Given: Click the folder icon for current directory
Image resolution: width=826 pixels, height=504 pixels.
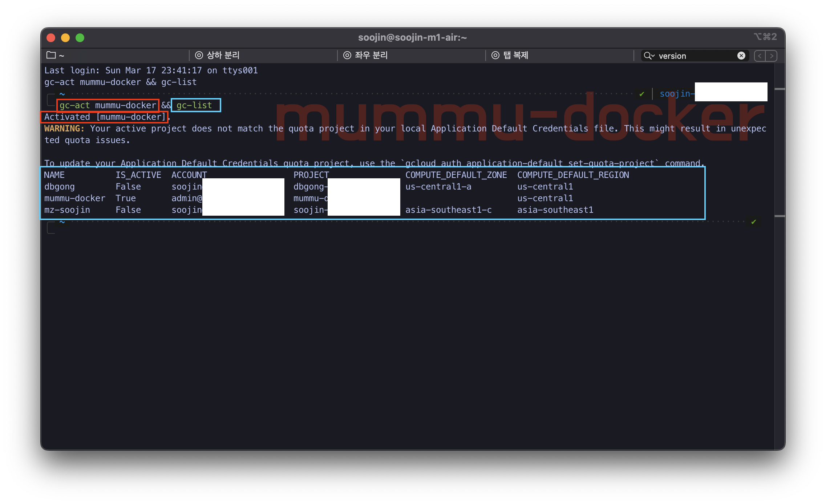Looking at the screenshot, I should pyautogui.click(x=51, y=55).
